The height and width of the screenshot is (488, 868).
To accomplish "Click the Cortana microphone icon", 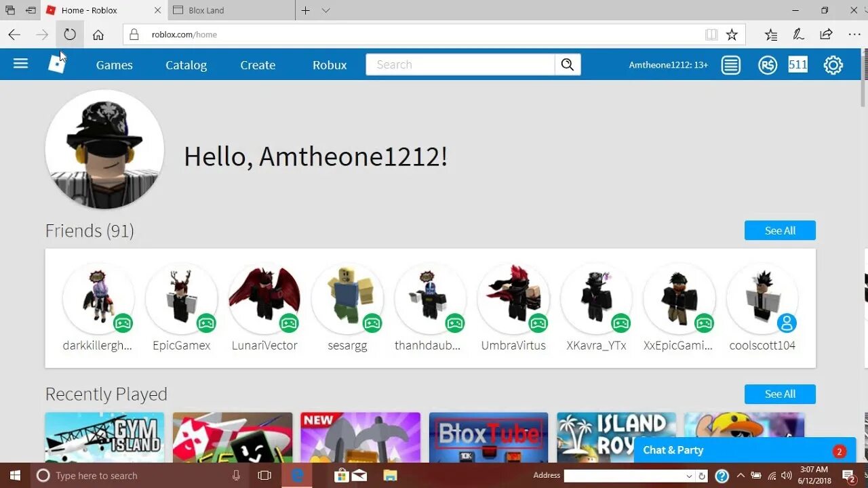I will (236, 475).
